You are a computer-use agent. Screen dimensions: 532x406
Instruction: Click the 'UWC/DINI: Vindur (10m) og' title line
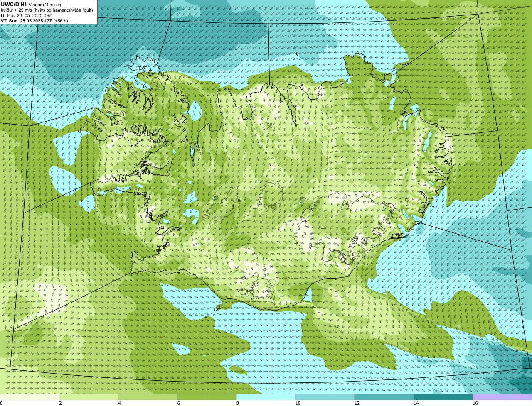(x=31, y=4)
